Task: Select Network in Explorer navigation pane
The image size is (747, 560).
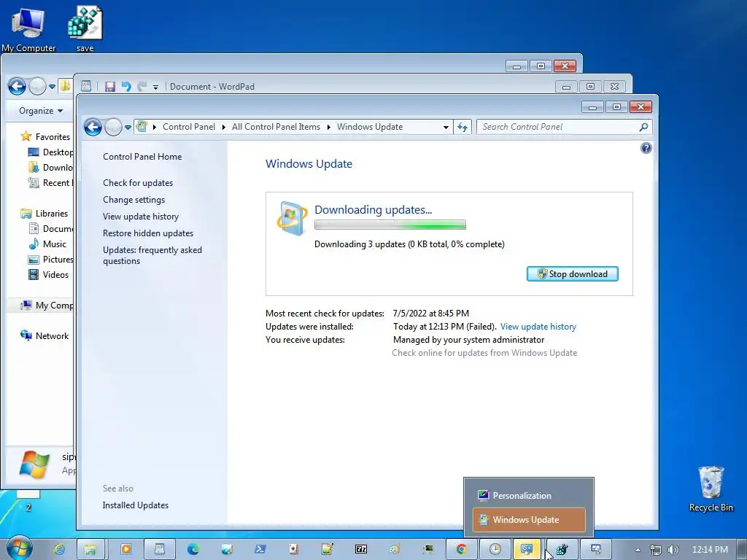Action: click(x=52, y=335)
